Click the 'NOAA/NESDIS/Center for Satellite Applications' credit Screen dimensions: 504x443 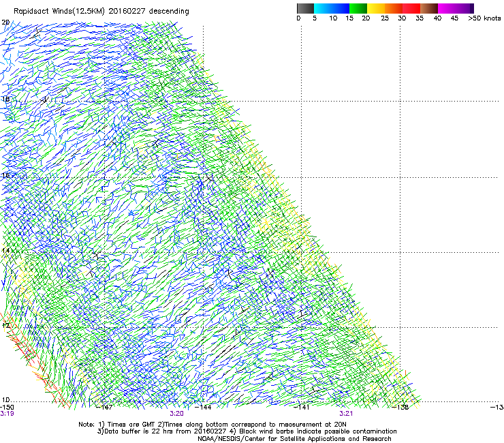294,439
